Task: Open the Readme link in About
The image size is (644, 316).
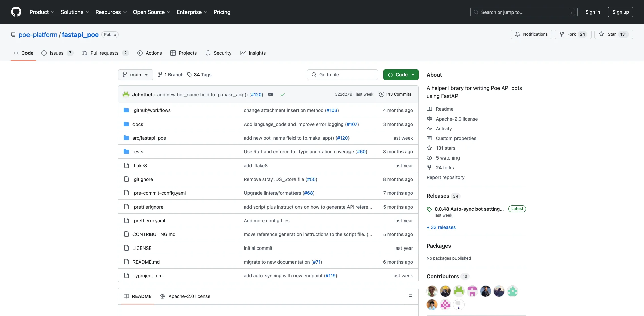Action: (x=440, y=109)
